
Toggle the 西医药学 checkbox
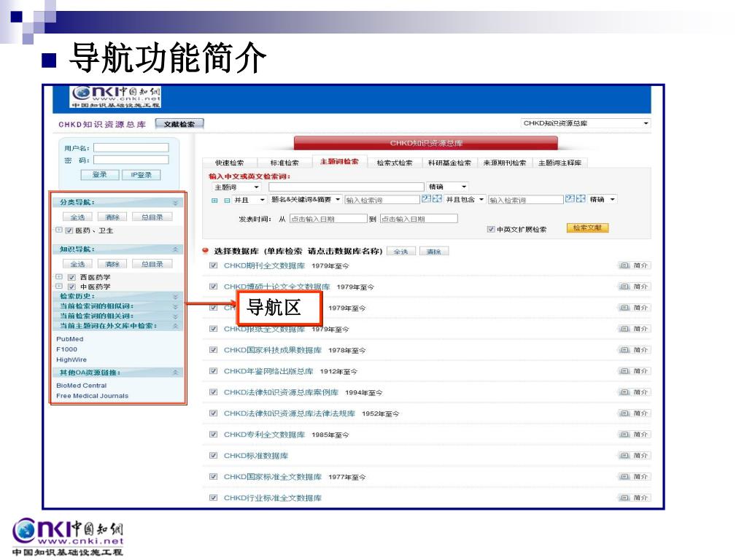[x=72, y=277]
